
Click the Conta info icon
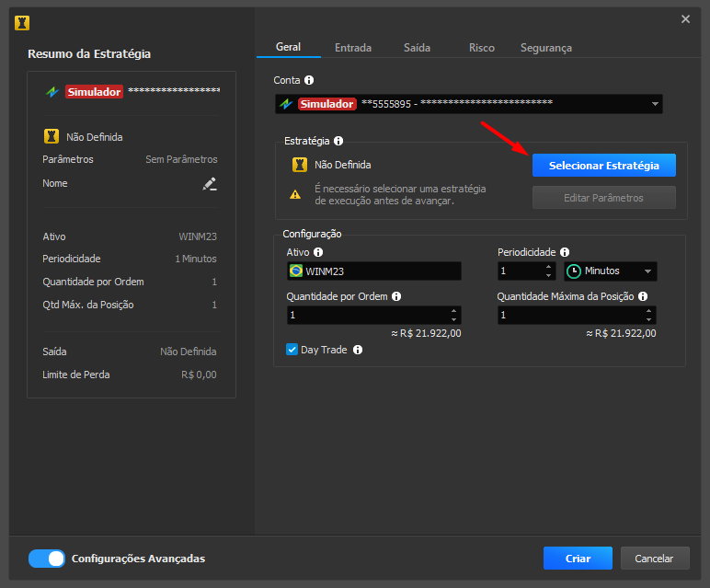(309, 80)
